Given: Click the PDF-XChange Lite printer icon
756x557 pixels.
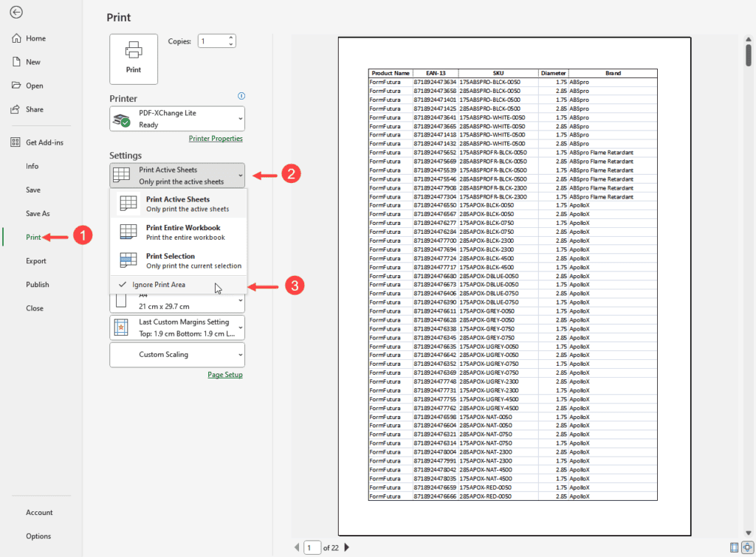Looking at the screenshot, I should pos(123,118).
